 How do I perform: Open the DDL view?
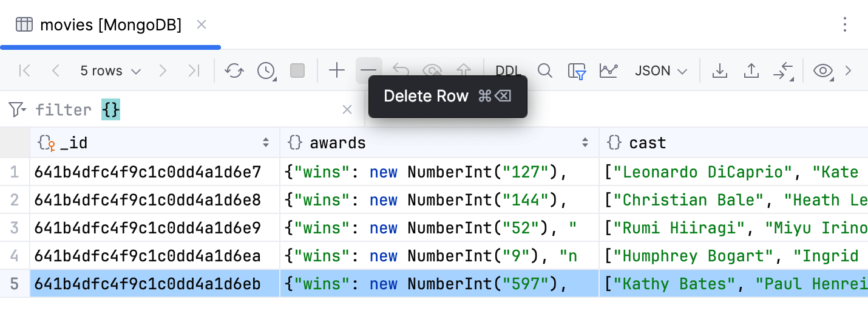[x=507, y=71]
